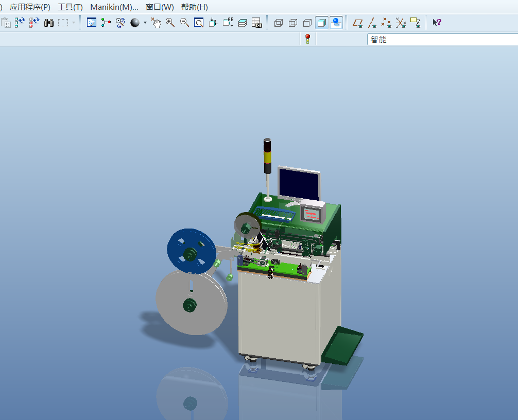Click the Zoom Out magnifier icon
This screenshot has width=518, height=420.
[x=184, y=23]
